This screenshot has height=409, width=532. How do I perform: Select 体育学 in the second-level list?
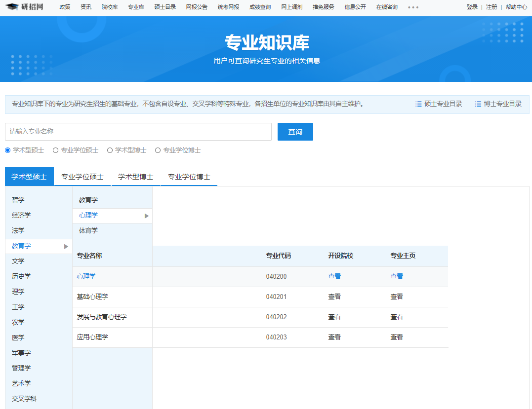88,230
